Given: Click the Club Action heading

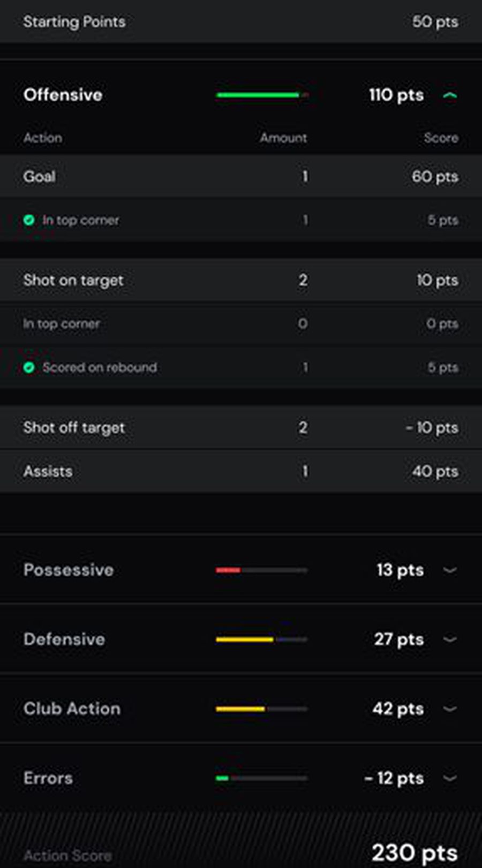Looking at the screenshot, I should (72, 708).
